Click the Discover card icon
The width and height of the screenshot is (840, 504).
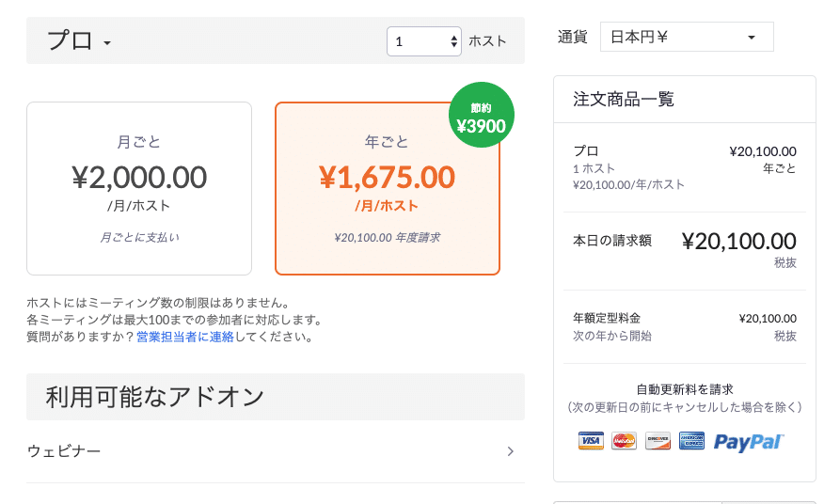(x=658, y=441)
